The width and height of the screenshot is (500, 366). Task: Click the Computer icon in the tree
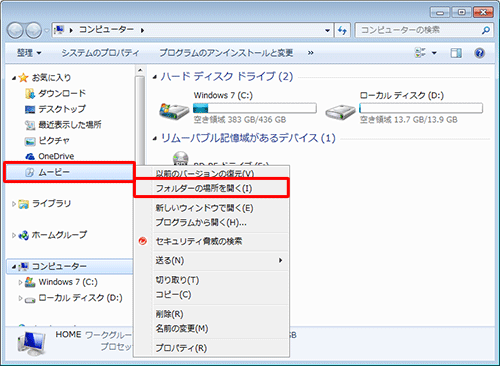(23, 267)
